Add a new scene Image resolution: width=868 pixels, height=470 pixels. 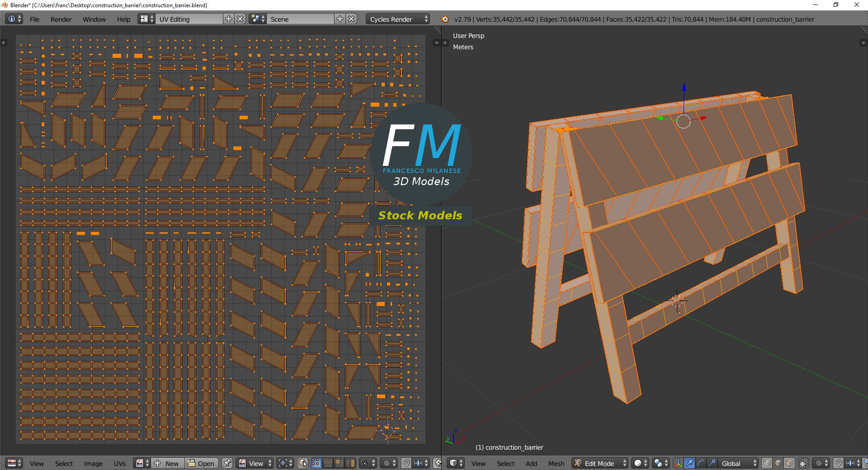340,19
